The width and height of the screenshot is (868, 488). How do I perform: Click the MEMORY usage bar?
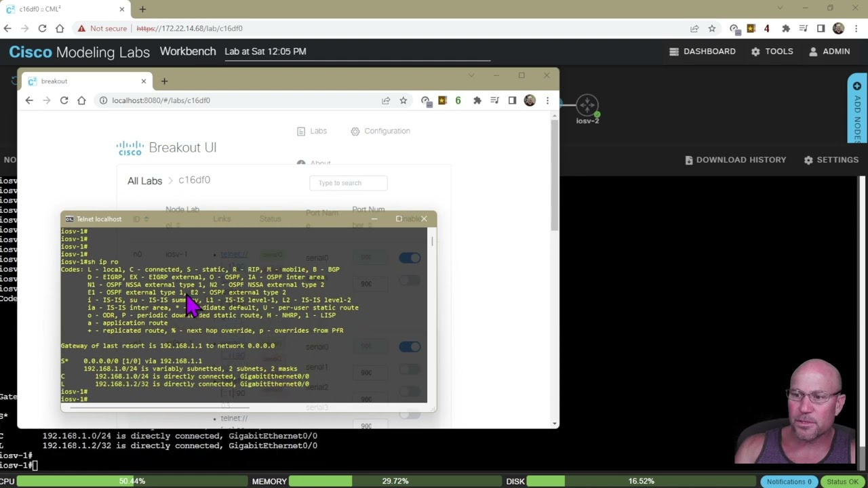395,481
